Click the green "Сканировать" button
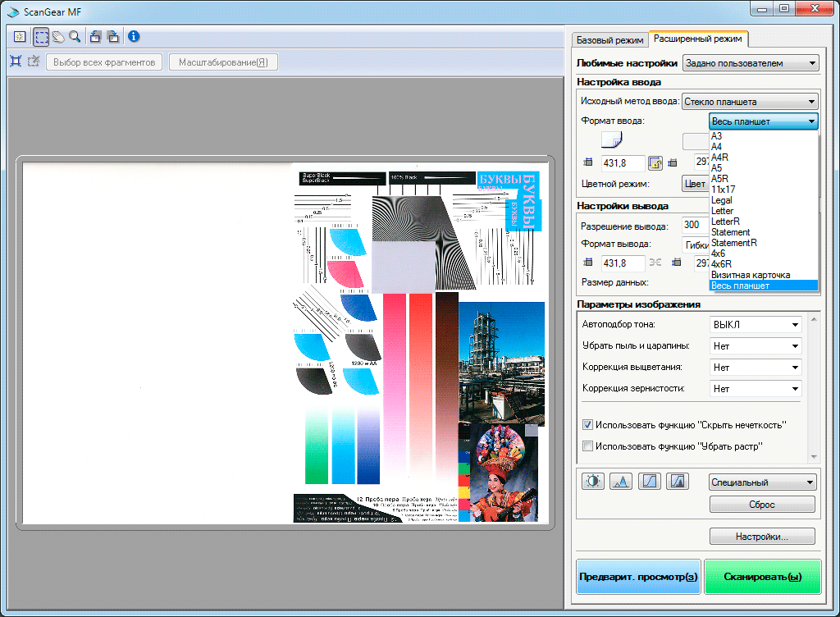 [762, 577]
